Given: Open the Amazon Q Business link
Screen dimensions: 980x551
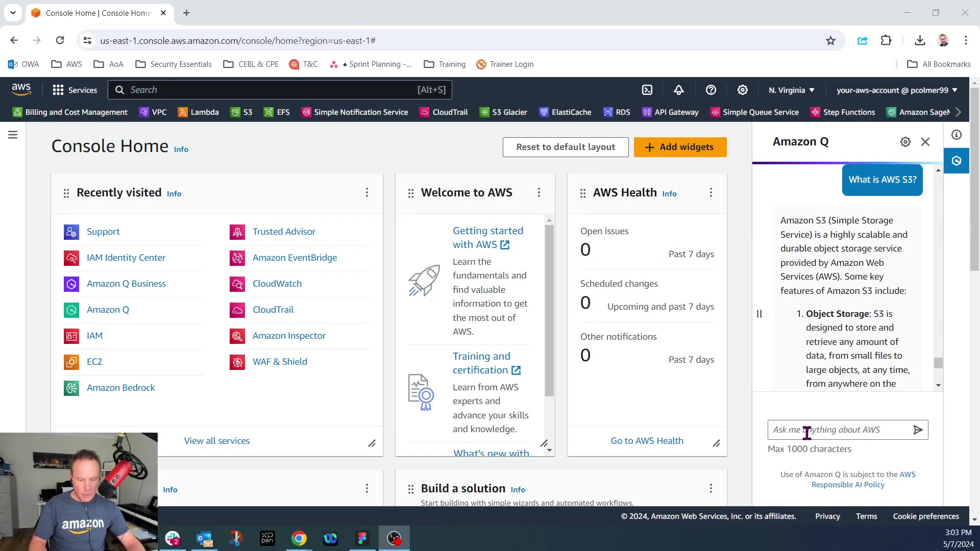Looking at the screenshot, I should point(126,284).
